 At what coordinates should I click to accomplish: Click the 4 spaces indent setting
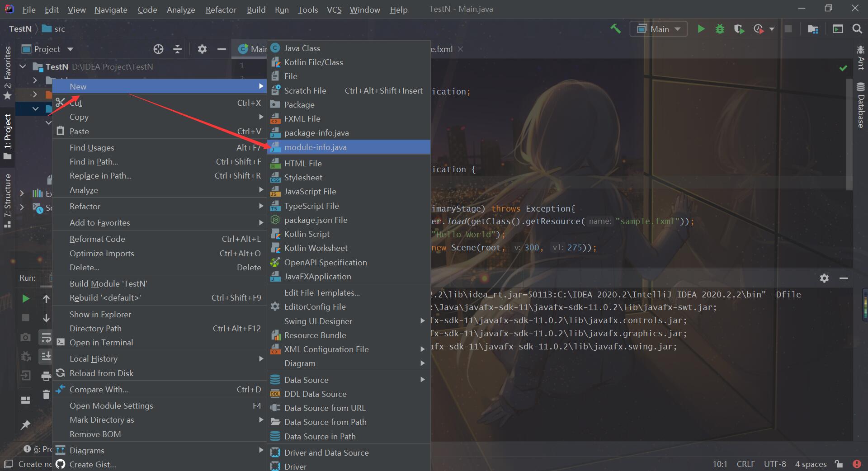coord(811,464)
